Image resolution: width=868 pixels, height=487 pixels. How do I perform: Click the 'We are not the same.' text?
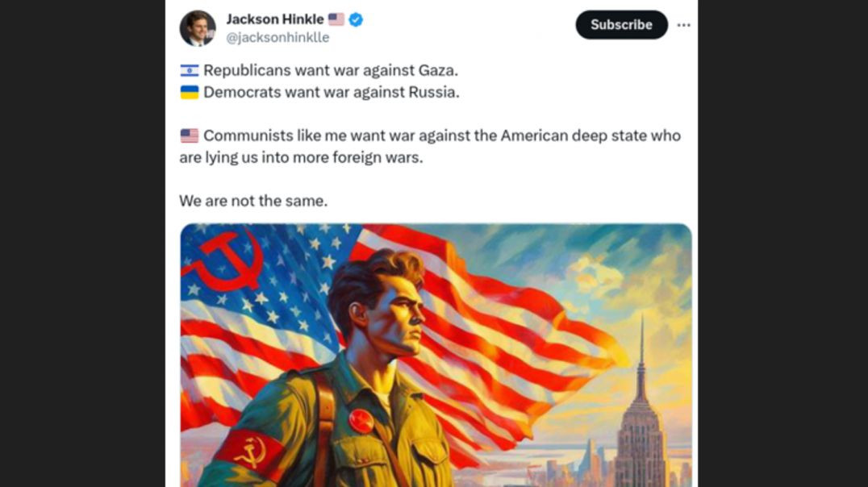[x=253, y=201]
